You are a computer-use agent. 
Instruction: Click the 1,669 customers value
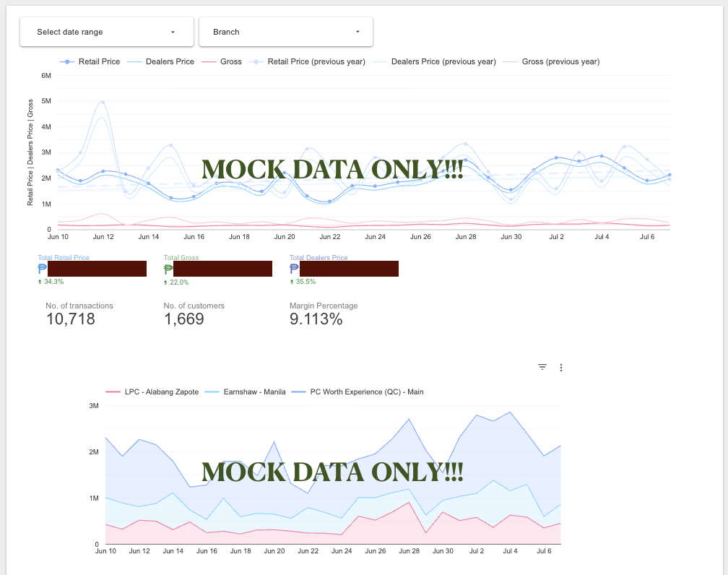(184, 319)
